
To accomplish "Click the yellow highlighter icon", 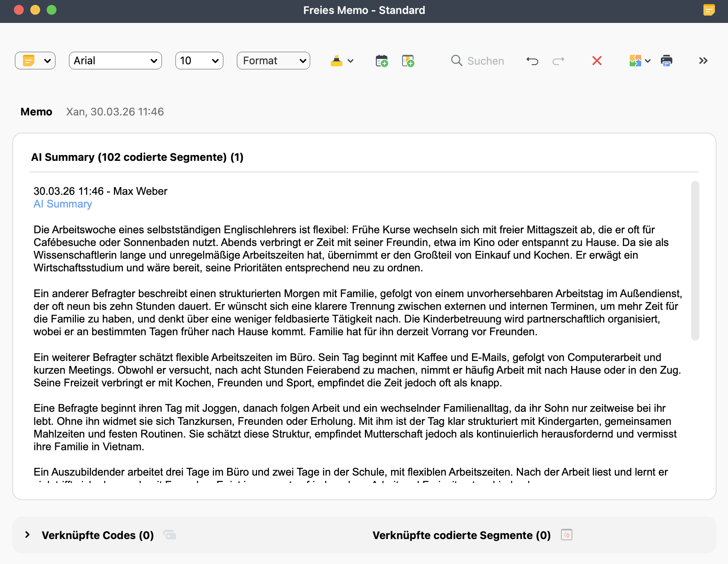I will click(337, 61).
